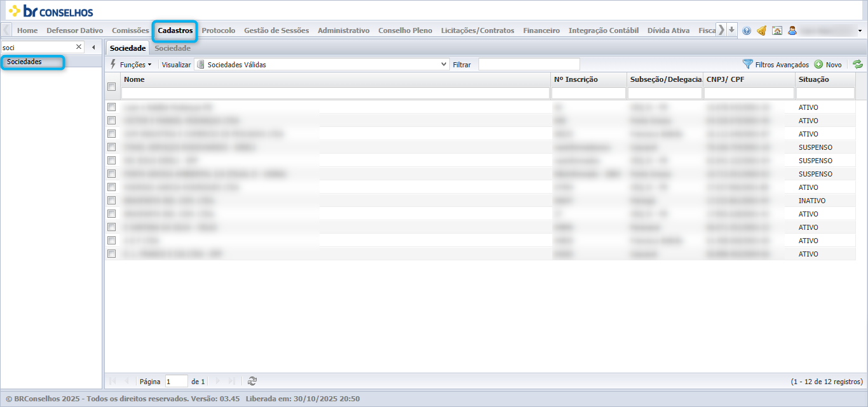Focus the Nome column filter box
Image resolution: width=868 pixels, height=407 pixels.
(336, 93)
